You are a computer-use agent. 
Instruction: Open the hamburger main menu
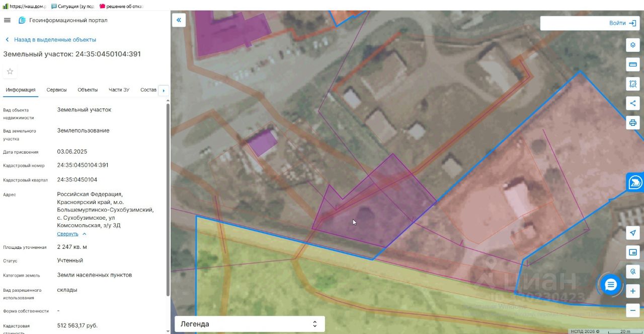pyautogui.click(x=7, y=20)
